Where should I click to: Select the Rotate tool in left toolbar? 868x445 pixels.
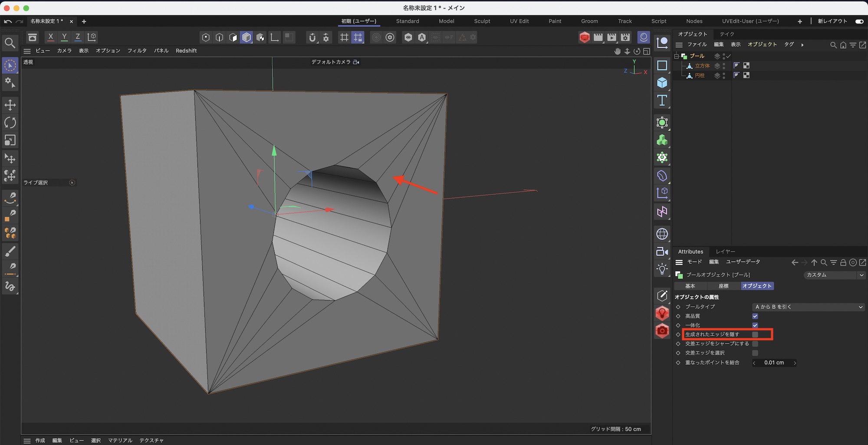10,123
